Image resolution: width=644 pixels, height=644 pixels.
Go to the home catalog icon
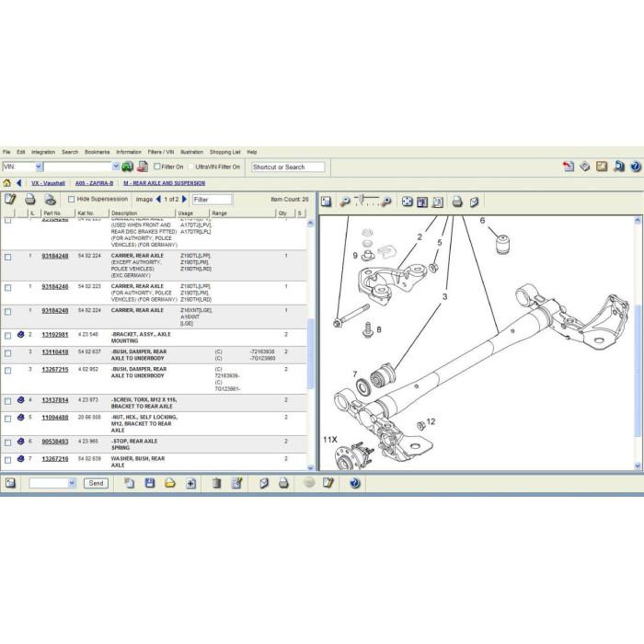coord(6,183)
